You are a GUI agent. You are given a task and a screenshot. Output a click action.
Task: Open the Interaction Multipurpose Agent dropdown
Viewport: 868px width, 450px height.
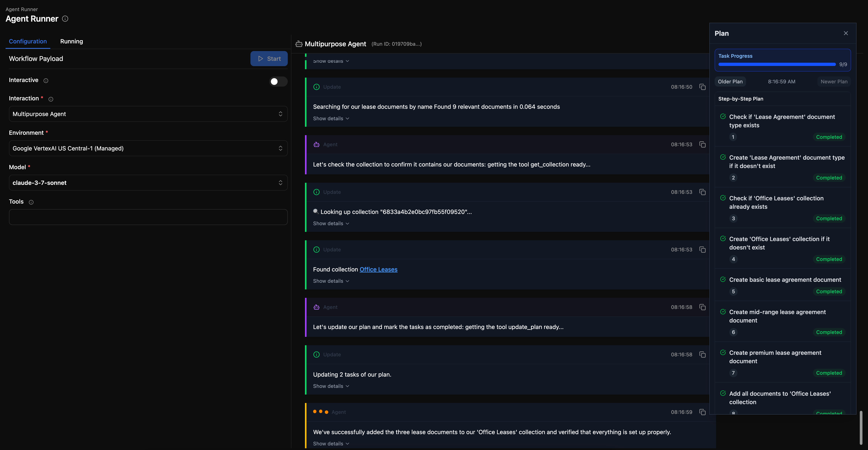point(148,114)
